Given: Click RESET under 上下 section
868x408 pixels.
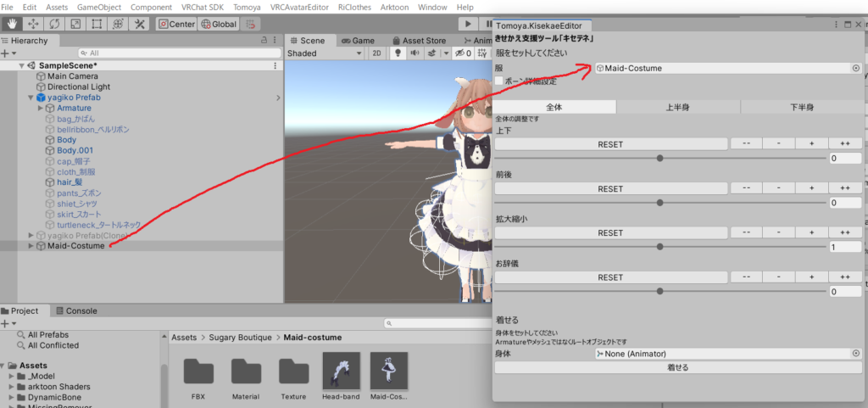Looking at the screenshot, I should 609,144.
